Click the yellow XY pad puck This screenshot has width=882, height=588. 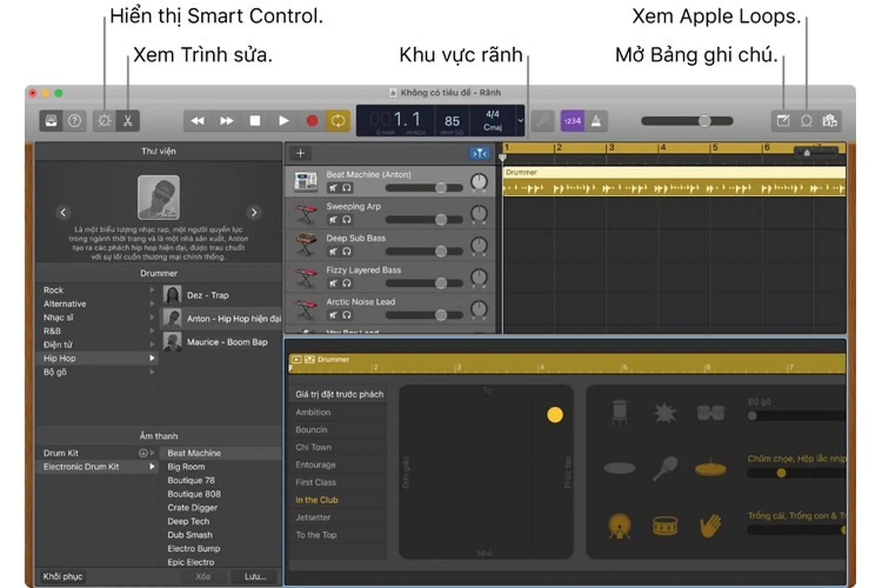coord(555,414)
